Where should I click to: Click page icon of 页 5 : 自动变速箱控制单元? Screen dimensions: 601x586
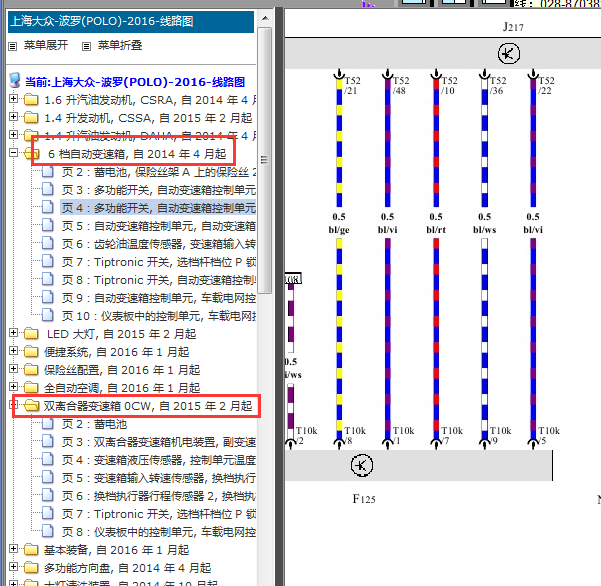coord(48,225)
